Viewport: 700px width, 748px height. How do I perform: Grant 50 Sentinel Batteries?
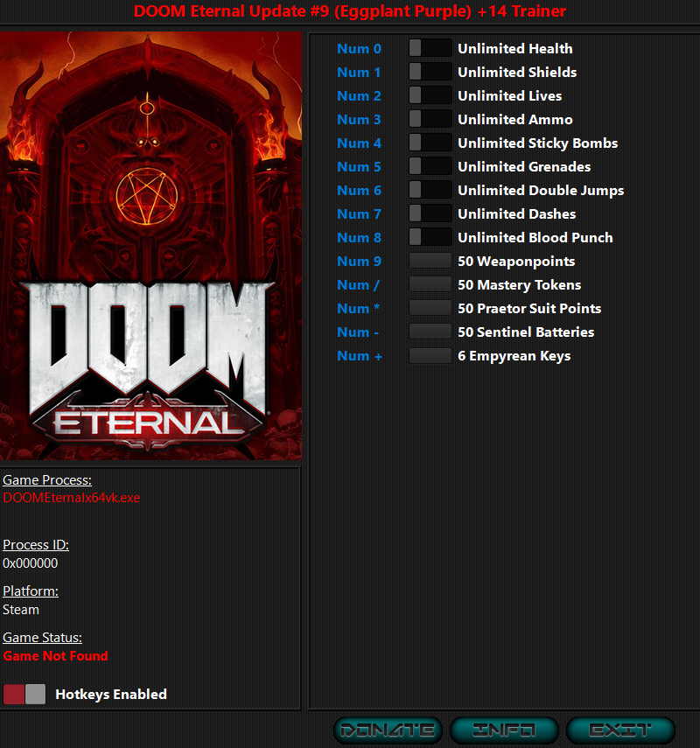tap(430, 332)
